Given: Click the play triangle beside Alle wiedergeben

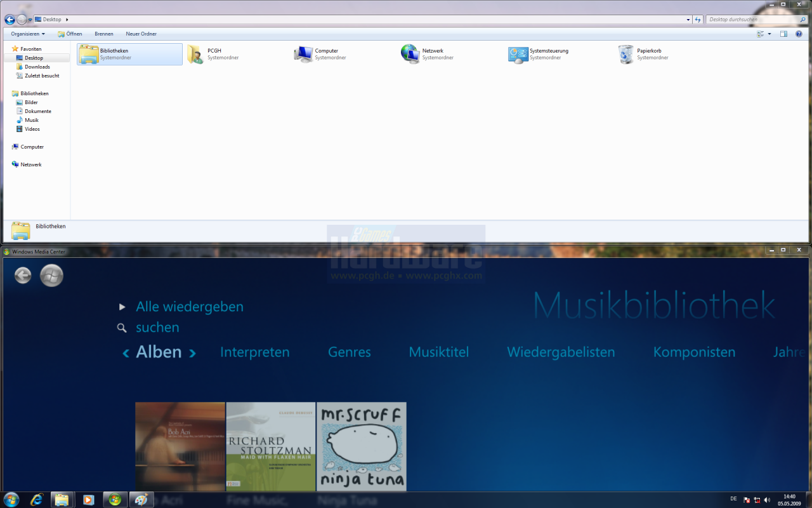Looking at the screenshot, I should click(122, 307).
